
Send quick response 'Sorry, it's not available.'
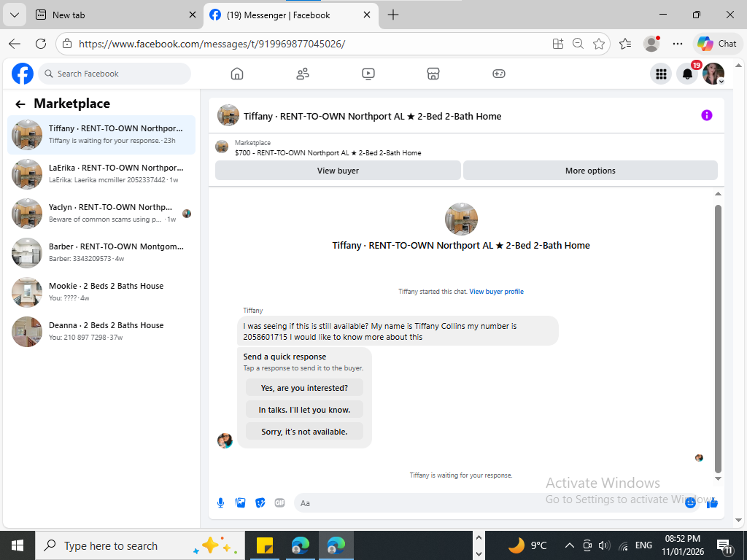[304, 432]
